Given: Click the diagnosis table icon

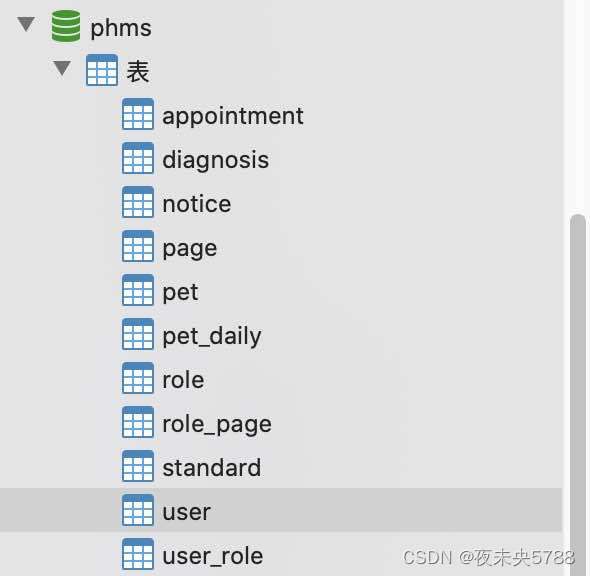Looking at the screenshot, I should [138, 158].
